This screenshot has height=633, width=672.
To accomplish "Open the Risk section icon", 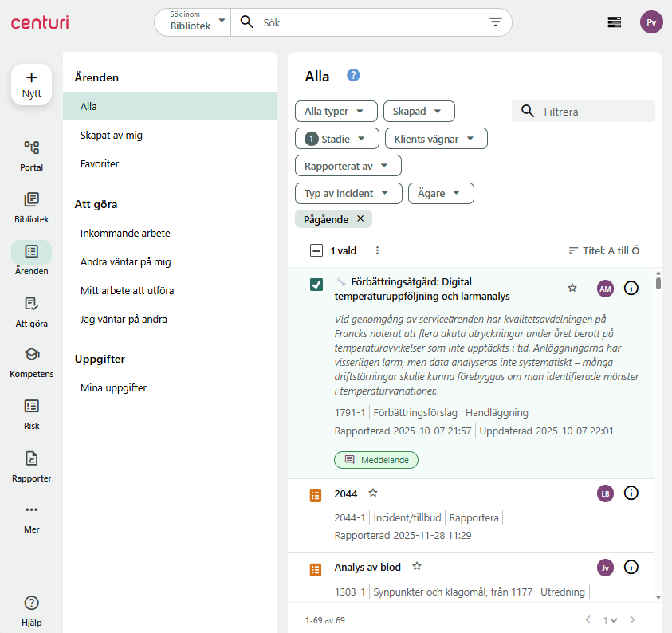I will click(31, 407).
